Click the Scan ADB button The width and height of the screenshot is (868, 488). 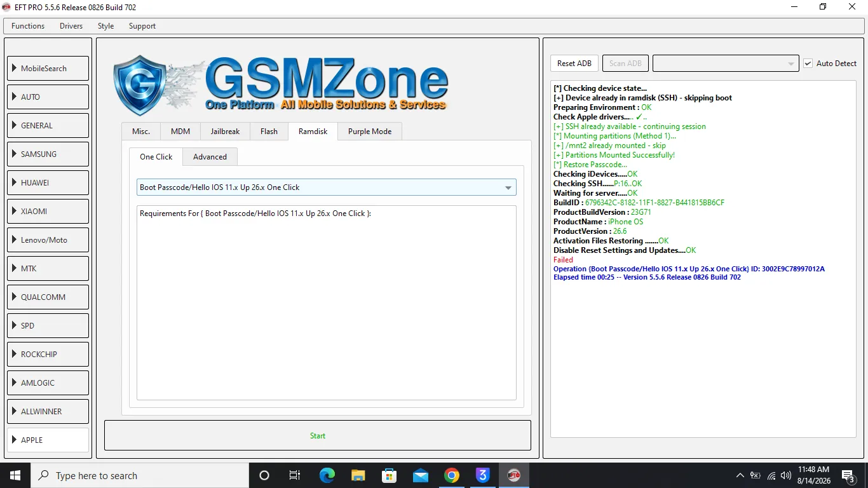tap(625, 64)
